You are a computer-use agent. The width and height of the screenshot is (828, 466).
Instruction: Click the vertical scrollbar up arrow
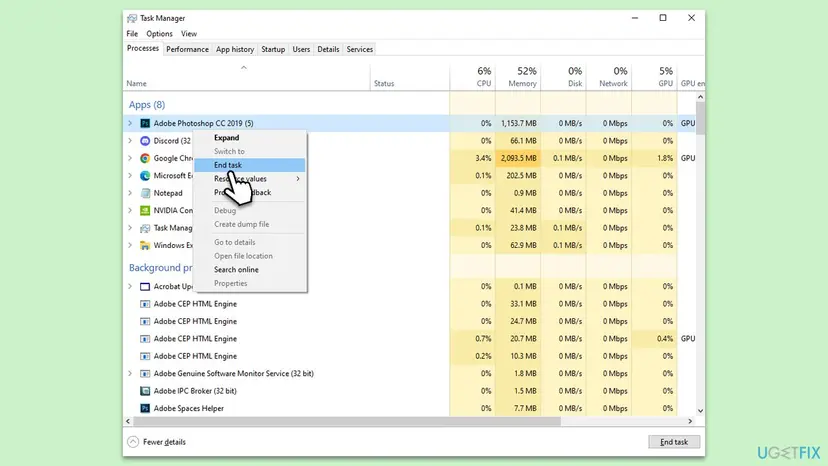tap(700, 97)
